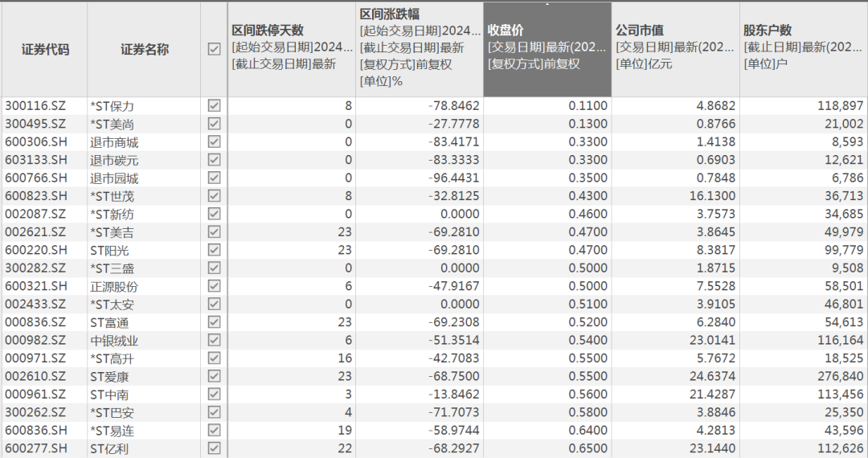Click market cap value 24.6374
This screenshot has height=458, width=868.
click(712, 376)
